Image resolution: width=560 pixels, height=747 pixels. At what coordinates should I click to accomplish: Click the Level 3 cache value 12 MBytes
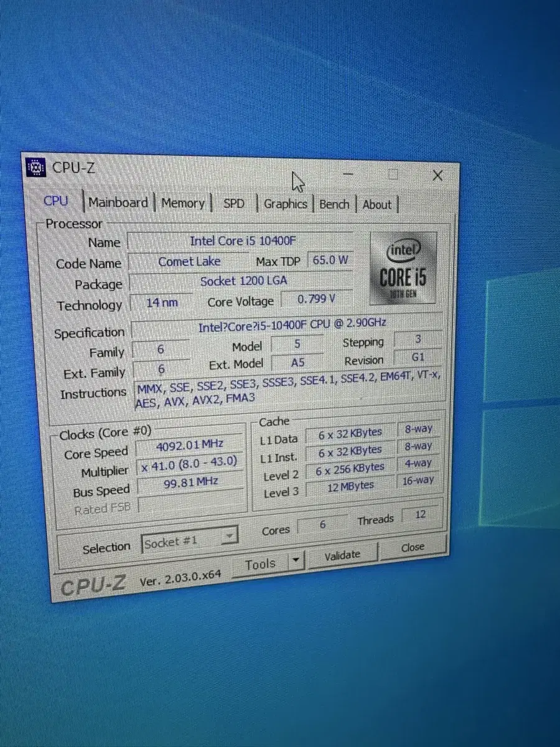coord(350,486)
